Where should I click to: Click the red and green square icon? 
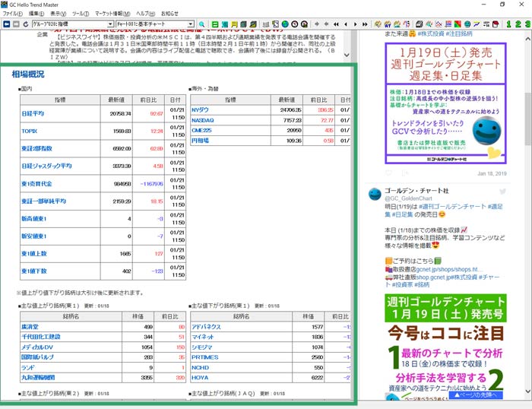[458, 24]
